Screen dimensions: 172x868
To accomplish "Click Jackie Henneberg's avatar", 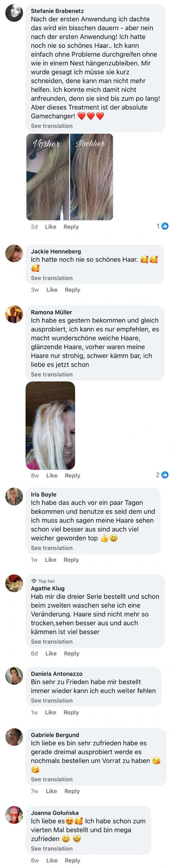I will pyautogui.click(x=14, y=253).
